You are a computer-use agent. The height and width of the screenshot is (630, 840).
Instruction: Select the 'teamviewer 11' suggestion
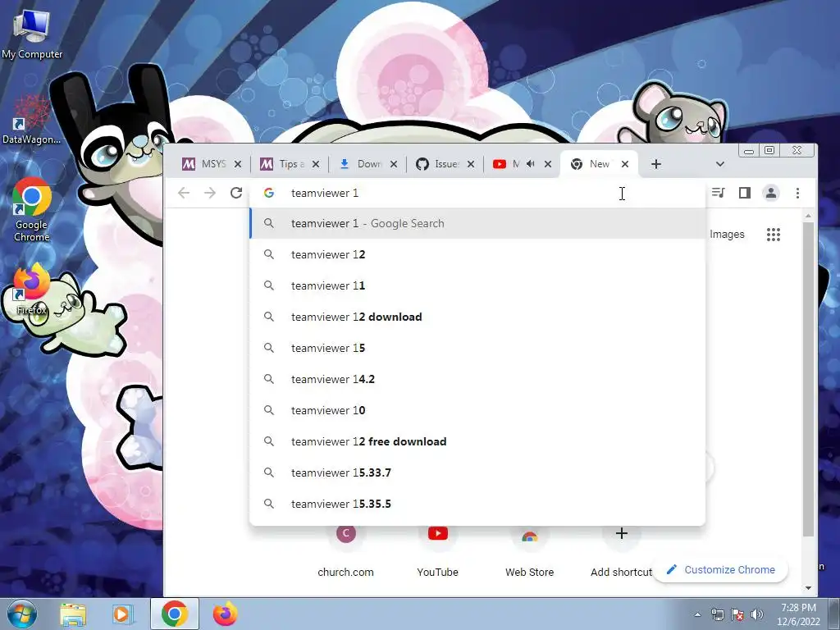(477, 285)
